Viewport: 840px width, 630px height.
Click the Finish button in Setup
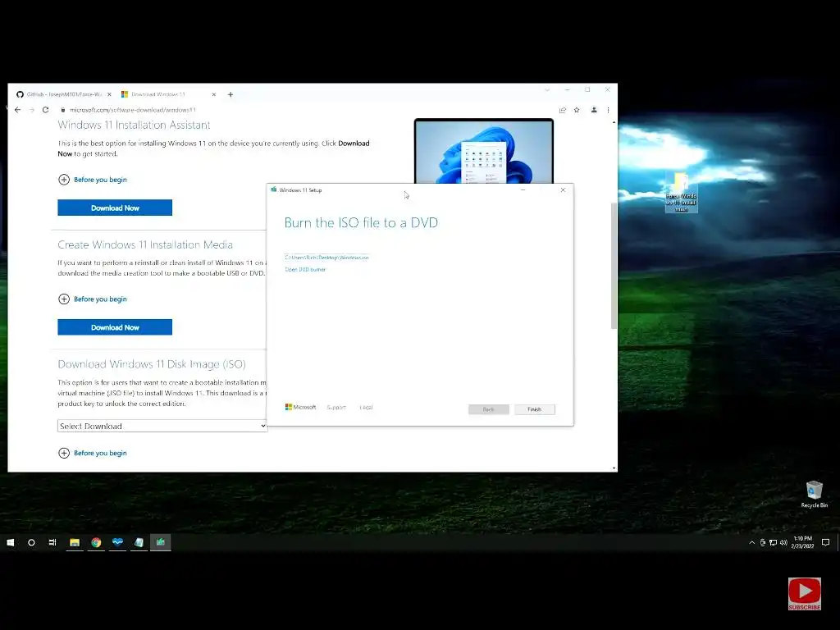point(535,409)
